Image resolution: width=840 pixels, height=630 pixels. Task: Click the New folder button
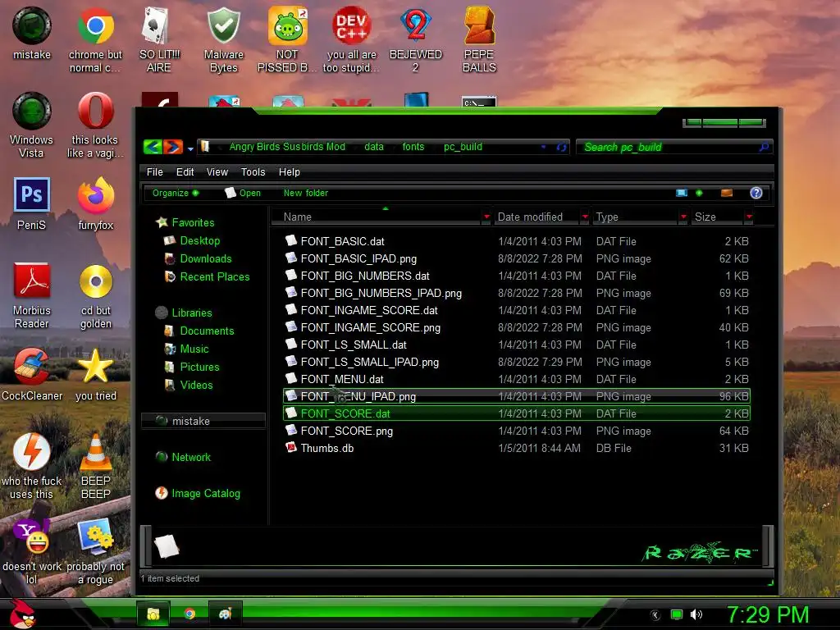[x=306, y=193]
